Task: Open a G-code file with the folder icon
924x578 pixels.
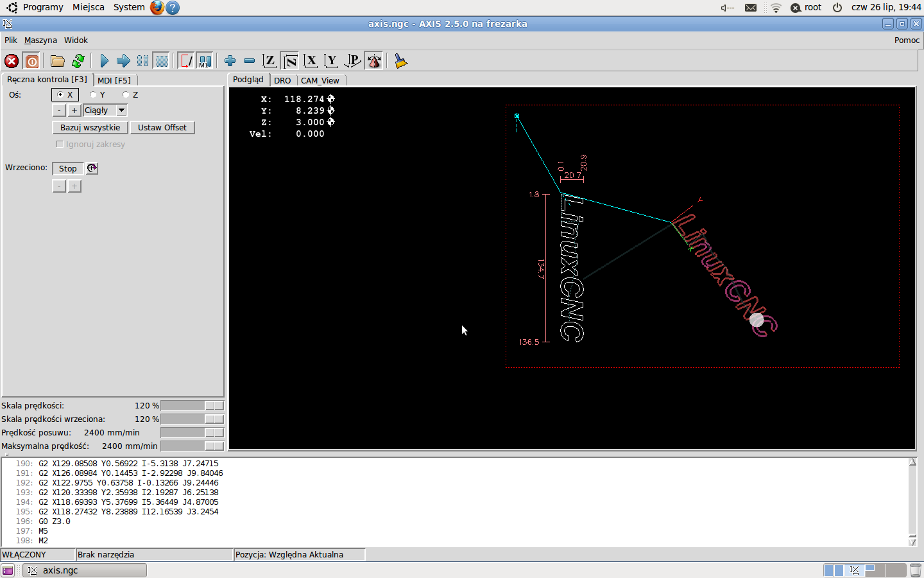Action: click(58, 61)
